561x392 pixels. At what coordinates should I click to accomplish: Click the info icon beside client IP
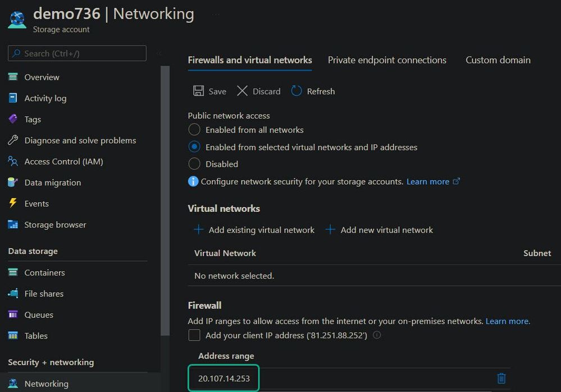(x=377, y=335)
